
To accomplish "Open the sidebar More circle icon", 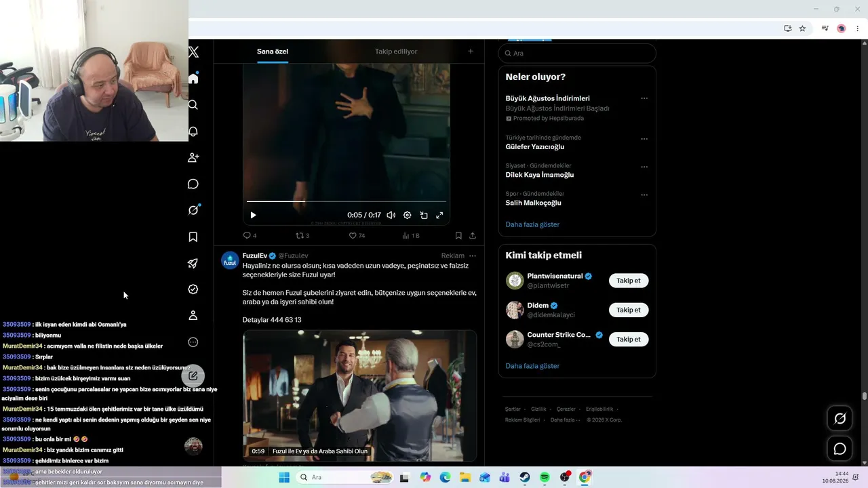I will pyautogui.click(x=193, y=342).
